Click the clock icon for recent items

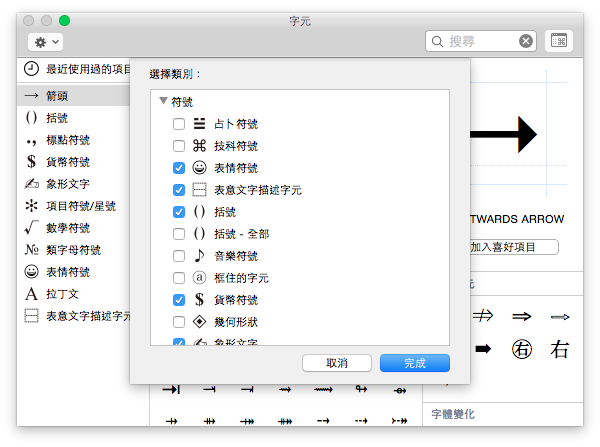pos(31,69)
